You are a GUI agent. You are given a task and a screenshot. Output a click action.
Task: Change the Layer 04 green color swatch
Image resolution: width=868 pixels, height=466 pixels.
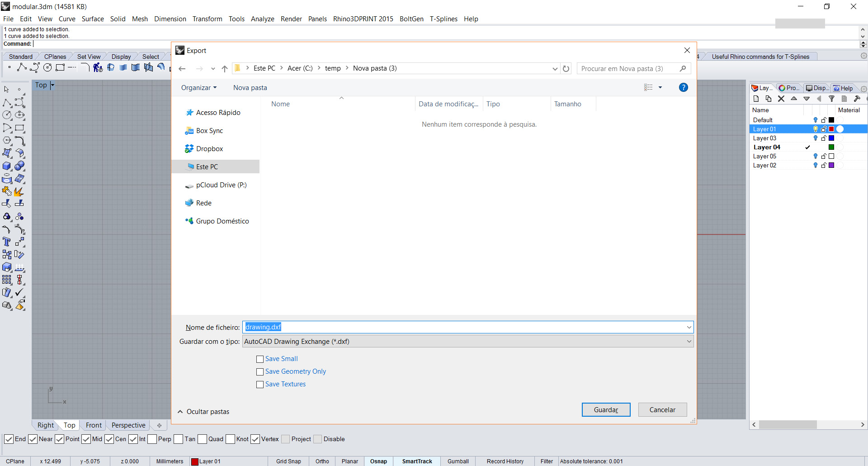(831, 147)
